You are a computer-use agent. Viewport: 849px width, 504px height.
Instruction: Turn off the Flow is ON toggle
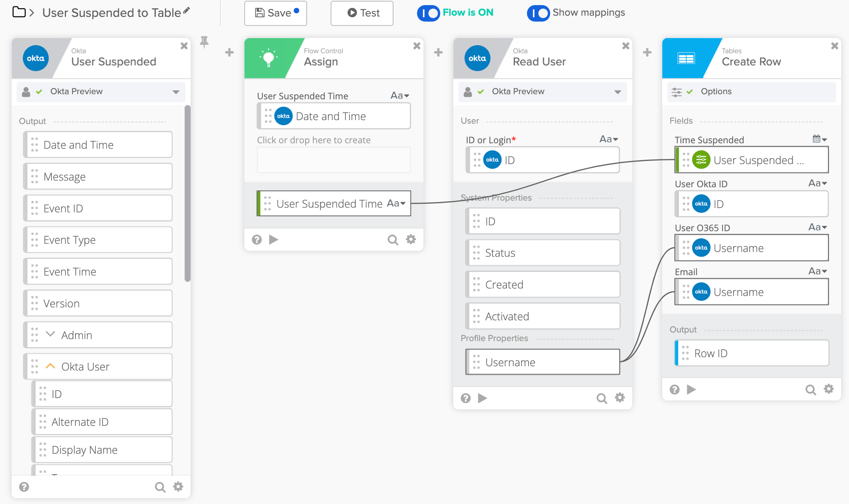(428, 13)
